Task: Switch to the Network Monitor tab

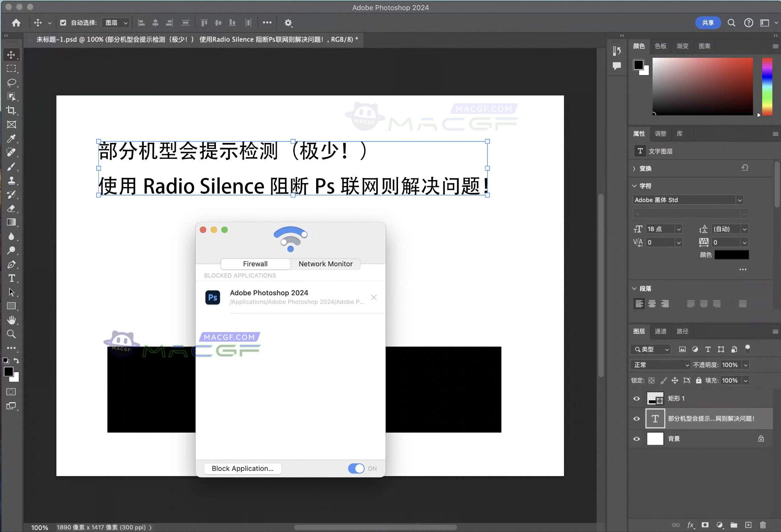Action: 325,264
